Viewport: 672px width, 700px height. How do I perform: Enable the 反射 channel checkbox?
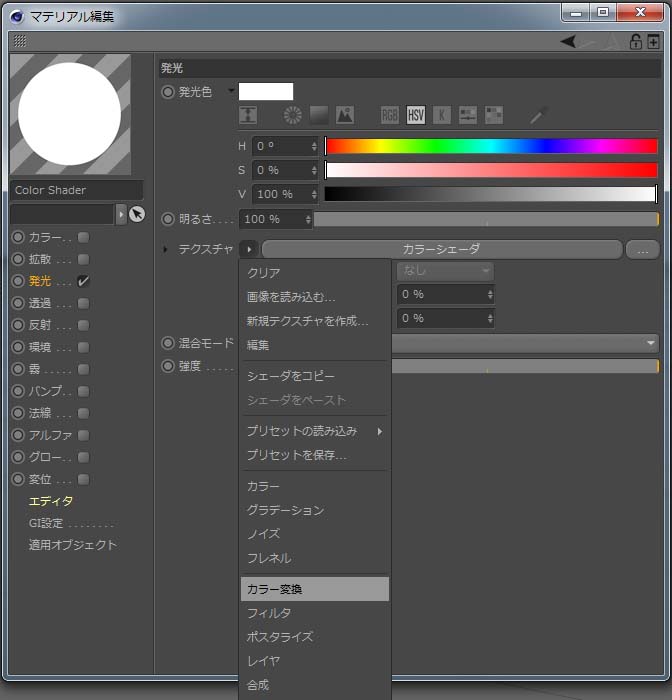(x=84, y=325)
